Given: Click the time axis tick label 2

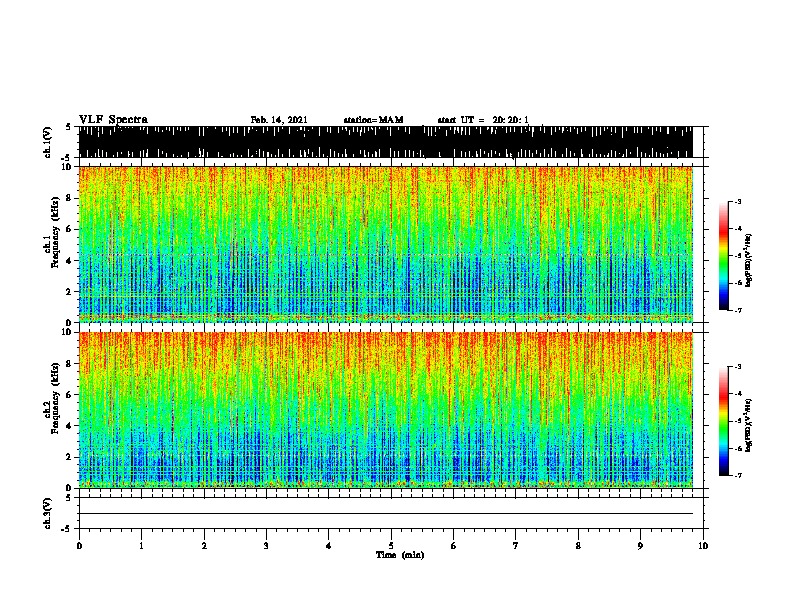Looking at the screenshot, I should pos(204,545).
